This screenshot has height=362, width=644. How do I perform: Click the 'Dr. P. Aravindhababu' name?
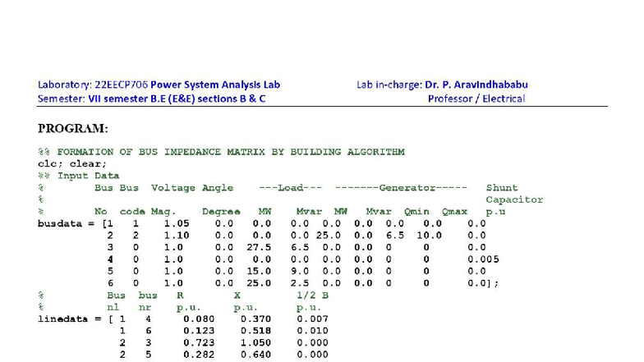[476, 85]
